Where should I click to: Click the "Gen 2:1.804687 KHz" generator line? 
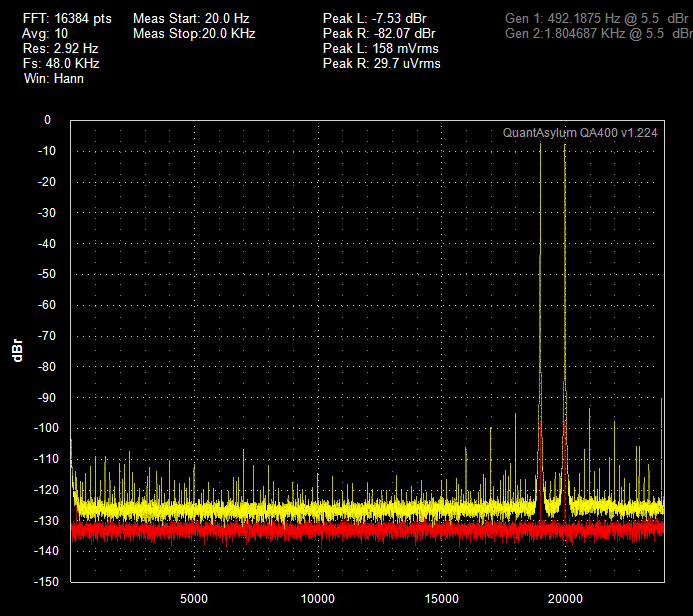(598, 34)
